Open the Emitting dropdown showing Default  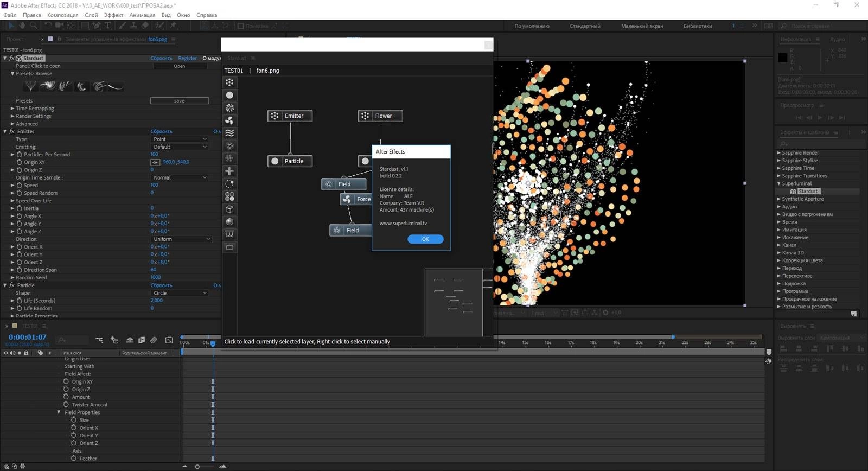pos(180,147)
